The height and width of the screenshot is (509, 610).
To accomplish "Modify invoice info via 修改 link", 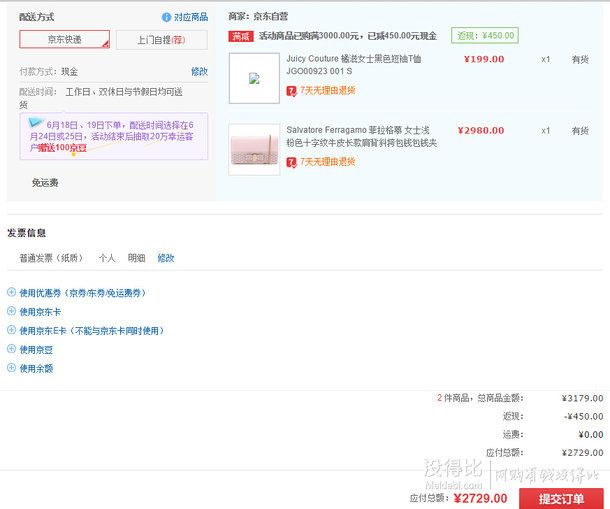I will pyautogui.click(x=166, y=258).
